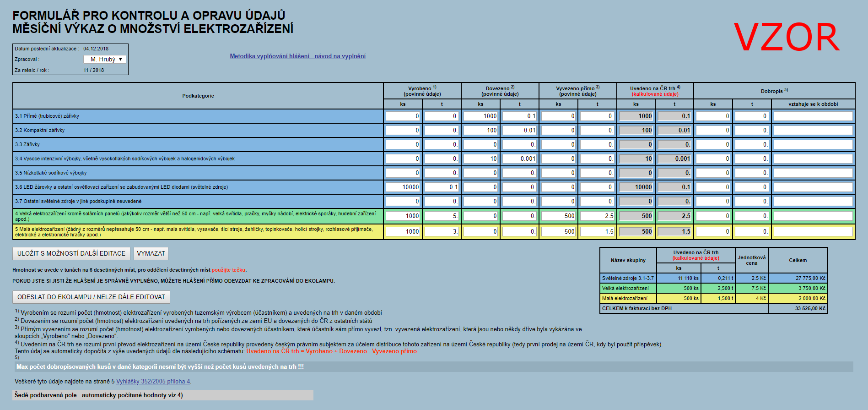Click summary cell Malá elektrozařízení
The image size is (868, 410).
(x=628, y=298)
